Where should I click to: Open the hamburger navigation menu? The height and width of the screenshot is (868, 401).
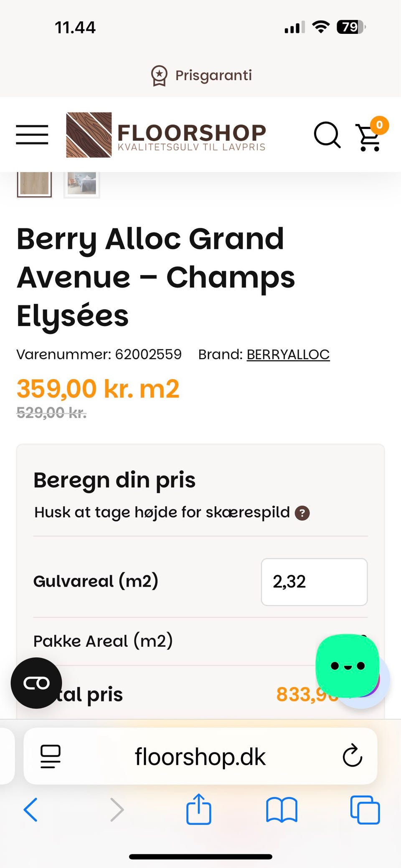point(32,135)
